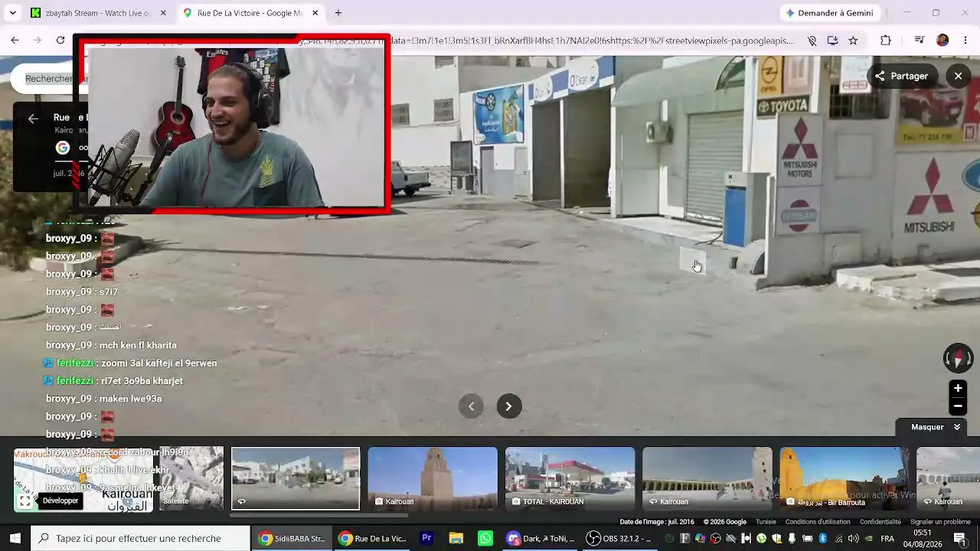Click the FRA language indicator
Image resolution: width=980 pixels, height=551 pixels.
[887, 538]
